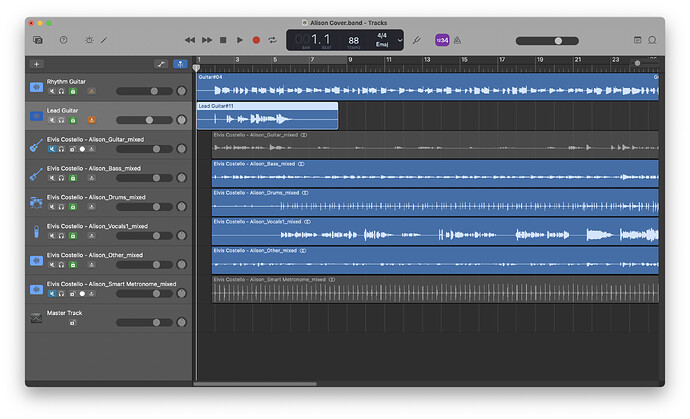Toggle input monitoring on Rhythm Guitar

pyautogui.click(x=92, y=92)
